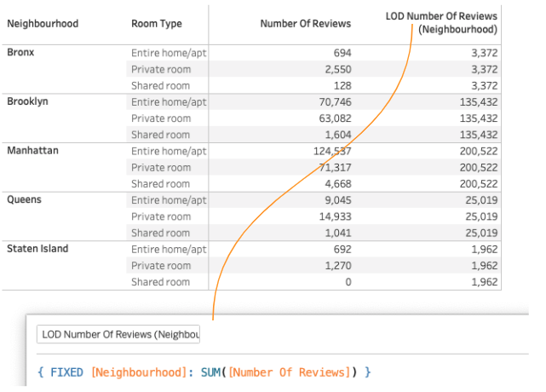
Task: Select the 70,746 reviews cell
Action: click(332, 102)
